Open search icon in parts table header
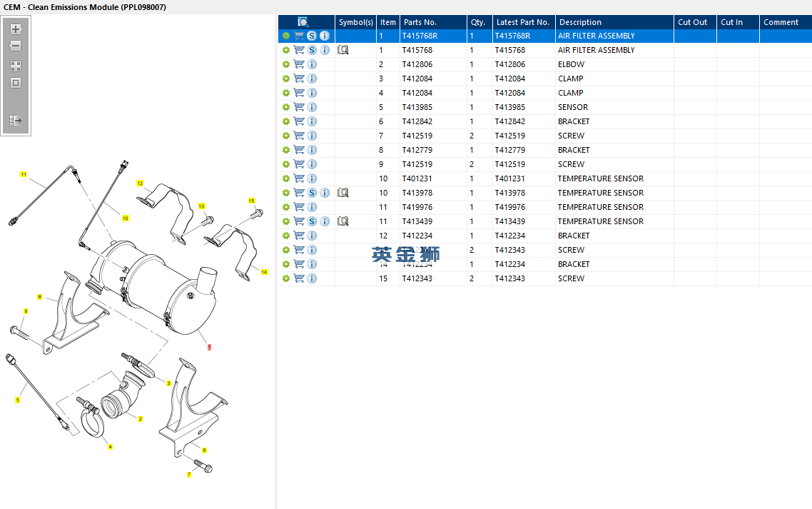Screen dimensions: 812x509 [x=303, y=21]
